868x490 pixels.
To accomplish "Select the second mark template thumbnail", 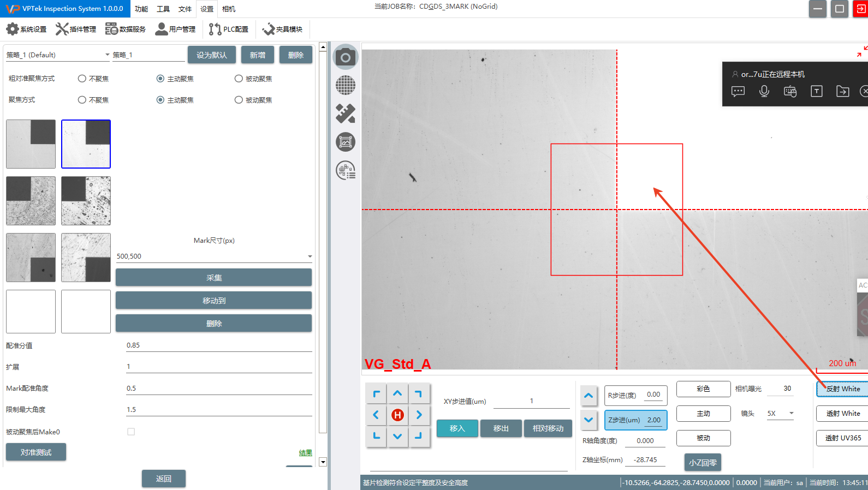I will [x=86, y=144].
